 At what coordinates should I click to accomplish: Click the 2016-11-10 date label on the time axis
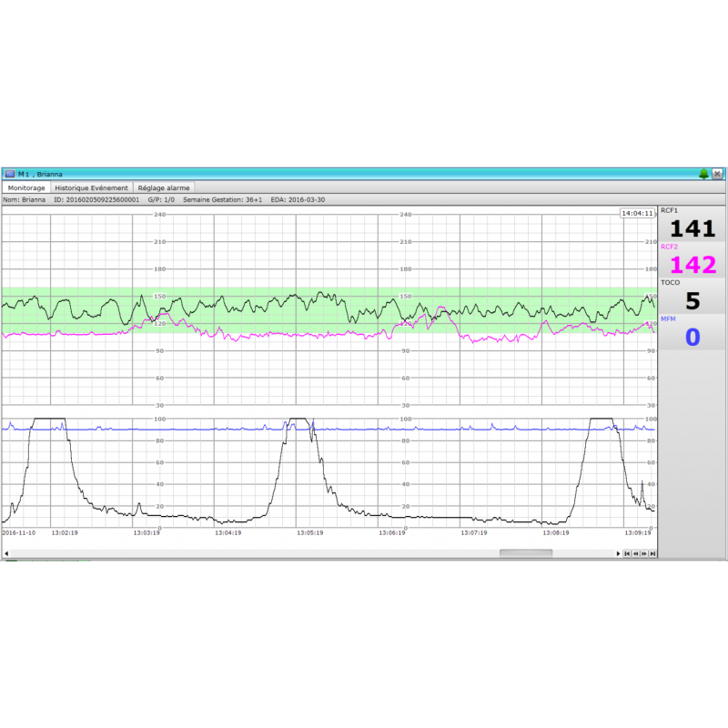pyautogui.click(x=19, y=533)
